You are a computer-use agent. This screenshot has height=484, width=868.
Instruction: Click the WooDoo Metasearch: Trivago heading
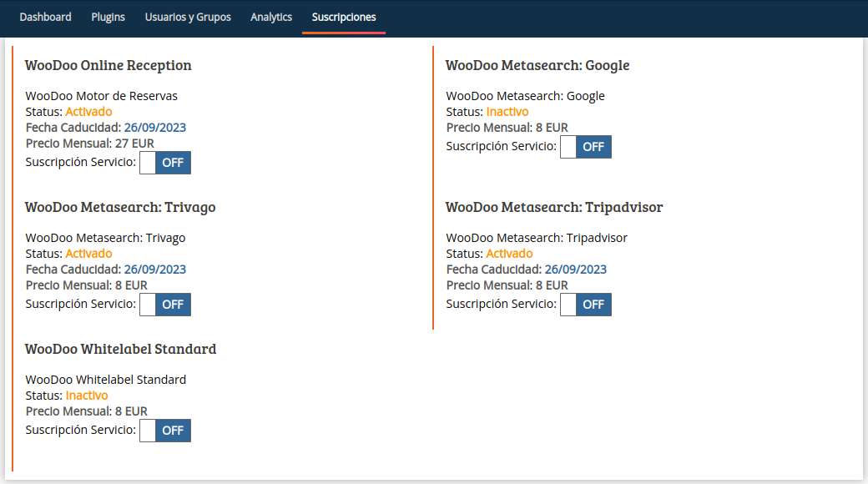click(x=120, y=207)
